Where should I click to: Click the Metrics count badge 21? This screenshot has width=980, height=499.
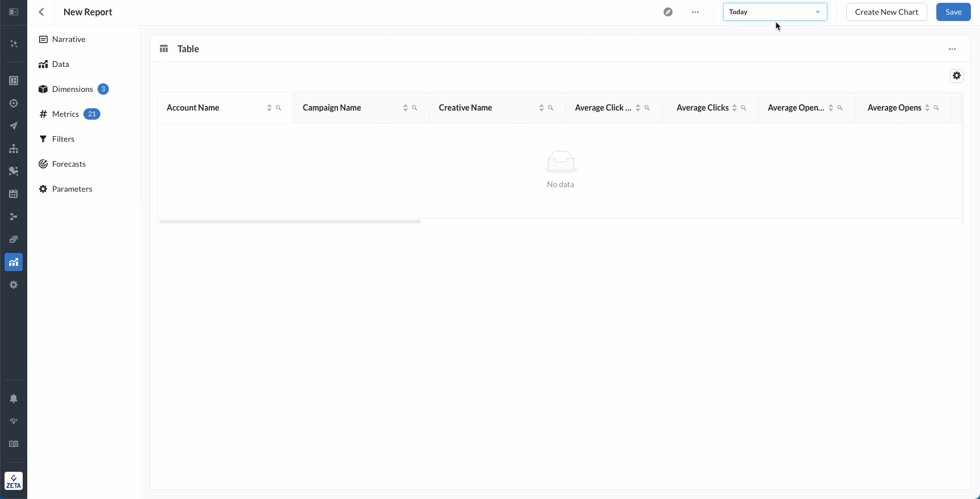92,114
